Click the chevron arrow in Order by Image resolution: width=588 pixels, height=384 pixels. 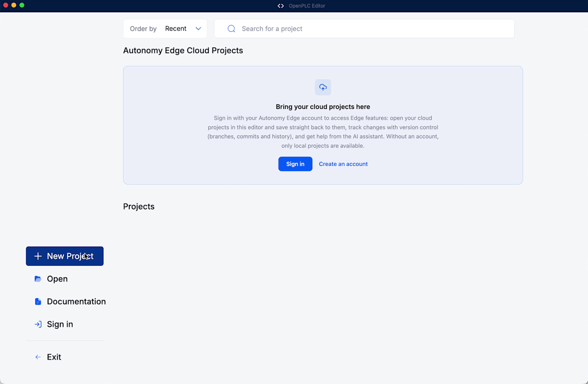pyautogui.click(x=198, y=28)
